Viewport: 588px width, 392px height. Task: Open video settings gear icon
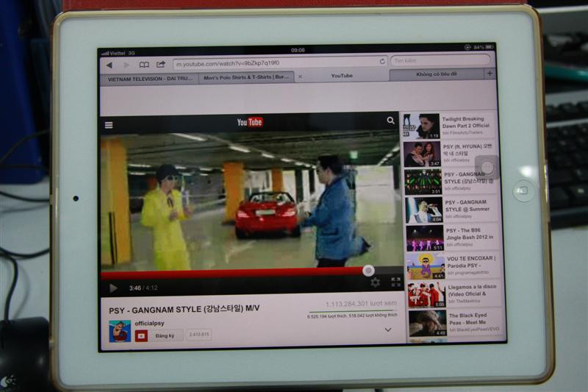pyautogui.click(x=376, y=282)
